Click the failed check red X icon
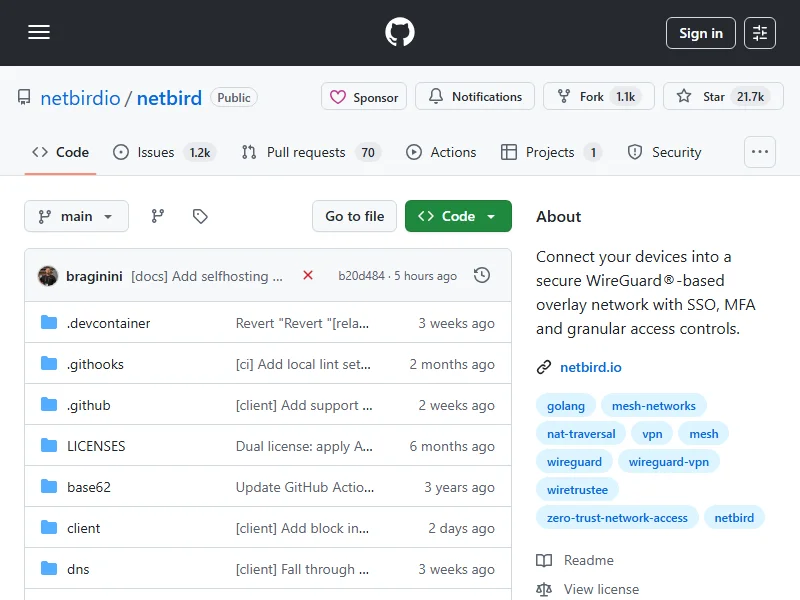Screen dimensions: 800x600 pyautogui.click(x=308, y=275)
